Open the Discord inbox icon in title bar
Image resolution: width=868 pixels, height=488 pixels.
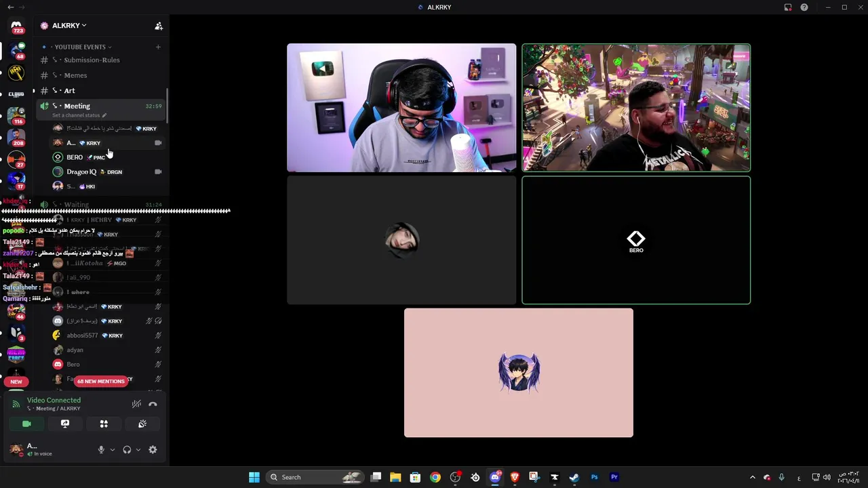pyautogui.click(x=788, y=7)
